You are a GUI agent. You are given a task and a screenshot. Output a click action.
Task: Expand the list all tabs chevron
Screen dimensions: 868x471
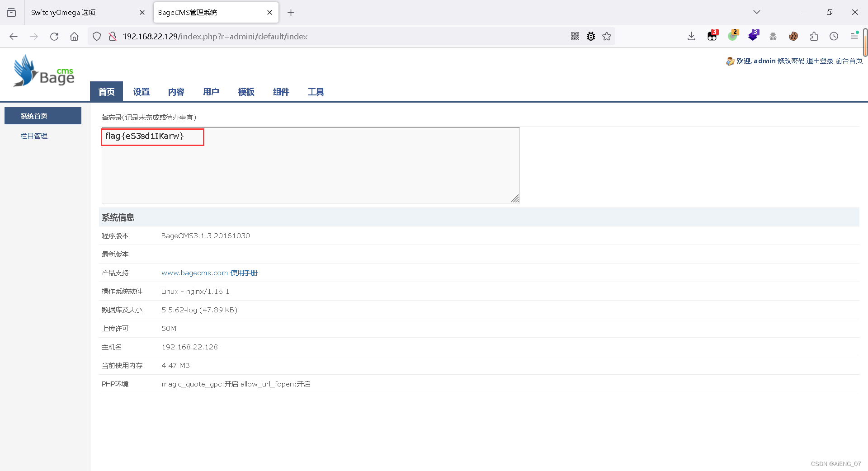[x=757, y=12]
